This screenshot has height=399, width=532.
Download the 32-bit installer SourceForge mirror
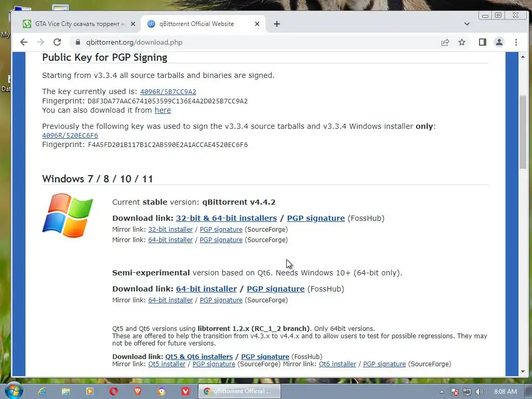[x=170, y=229]
